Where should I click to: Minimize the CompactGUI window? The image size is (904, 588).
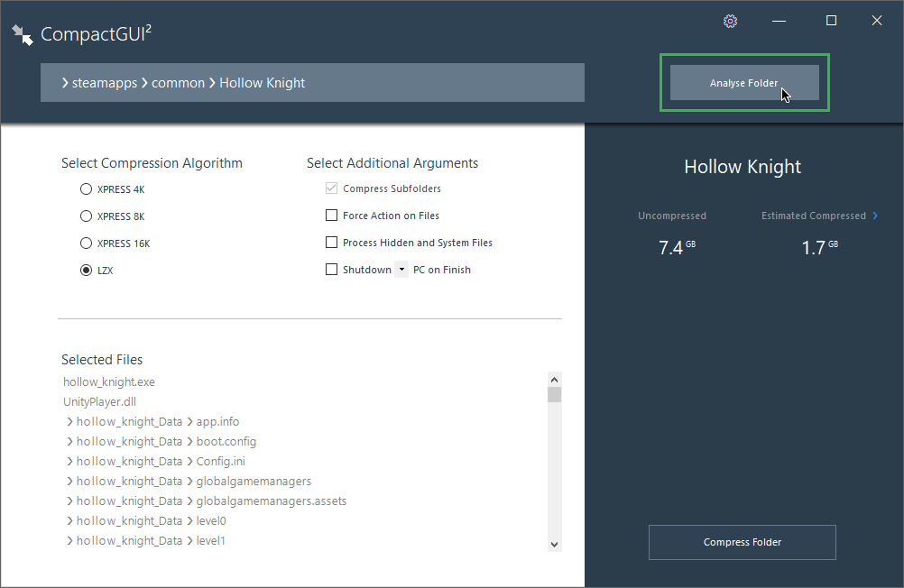click(779, 21)
